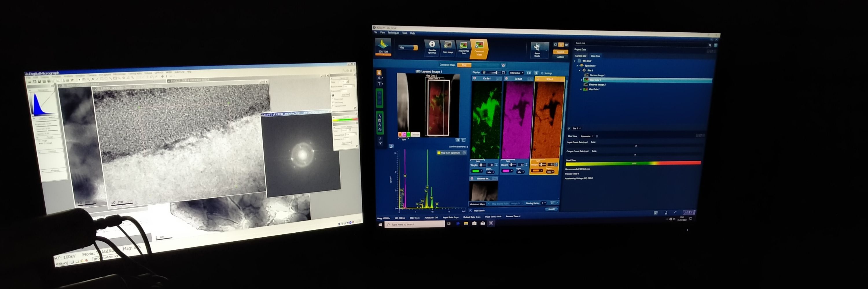Open File Explorer from the taskbar
Screen dimensions: 868x289
(466, 224)
